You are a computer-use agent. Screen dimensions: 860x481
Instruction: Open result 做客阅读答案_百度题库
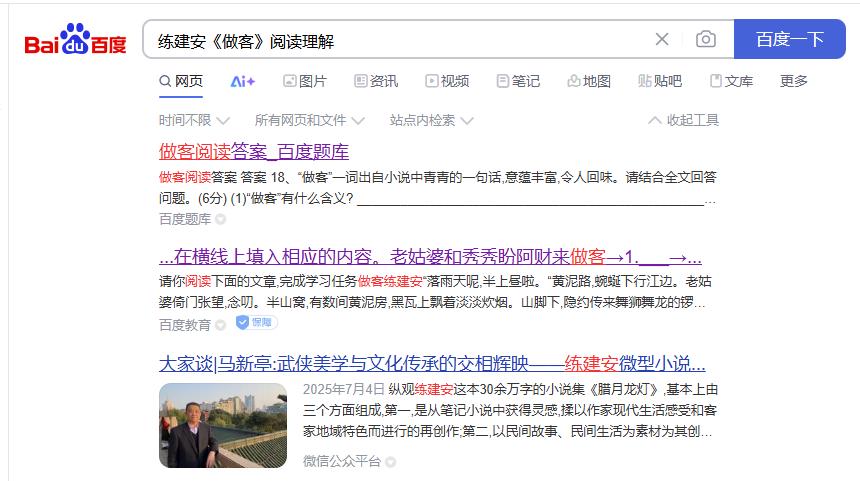(x=254, y=151)
